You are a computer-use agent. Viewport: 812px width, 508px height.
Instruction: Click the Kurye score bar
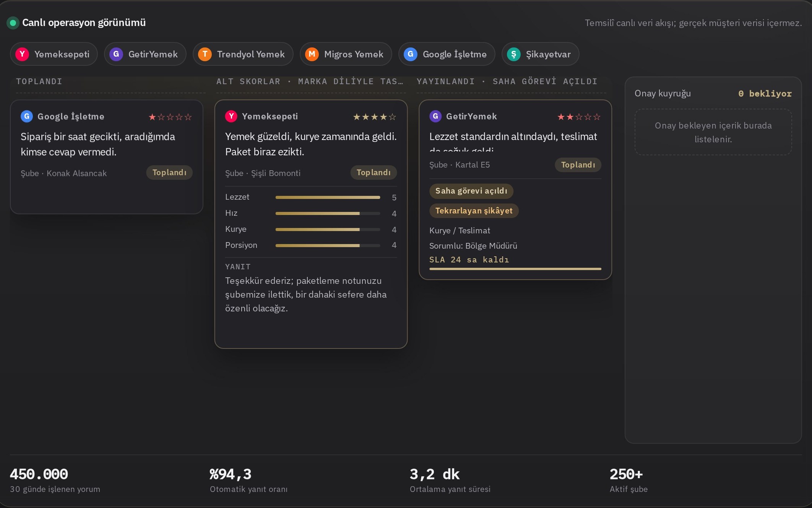point(328,230)
